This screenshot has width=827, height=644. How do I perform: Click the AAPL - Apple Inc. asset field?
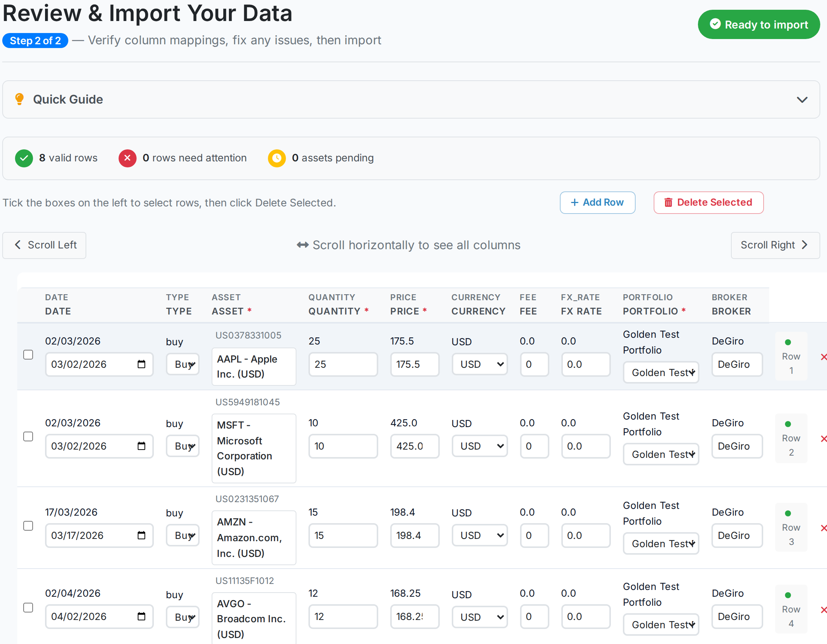[x=254, y=367]
